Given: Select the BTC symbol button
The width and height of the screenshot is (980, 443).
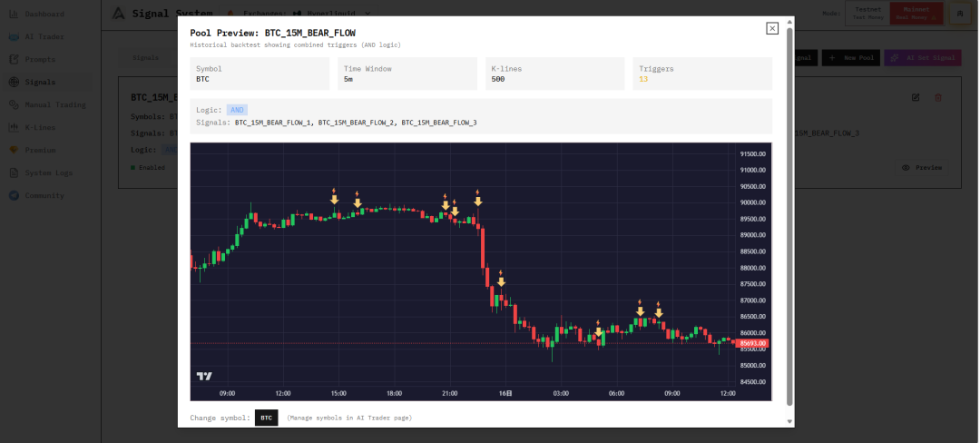Looking at the screenshot, I should (x=266, y=418).
